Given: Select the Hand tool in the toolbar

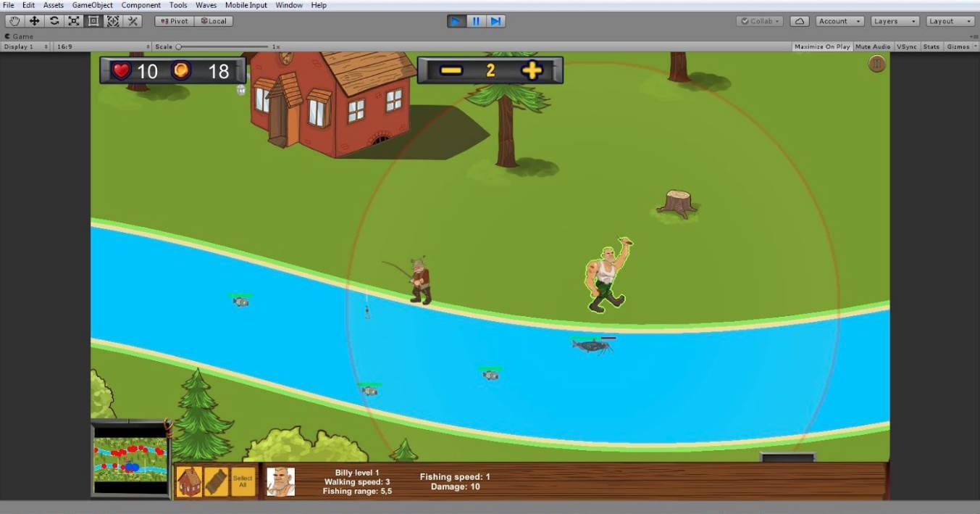Looking at the screenshot, I should point(14,21).
